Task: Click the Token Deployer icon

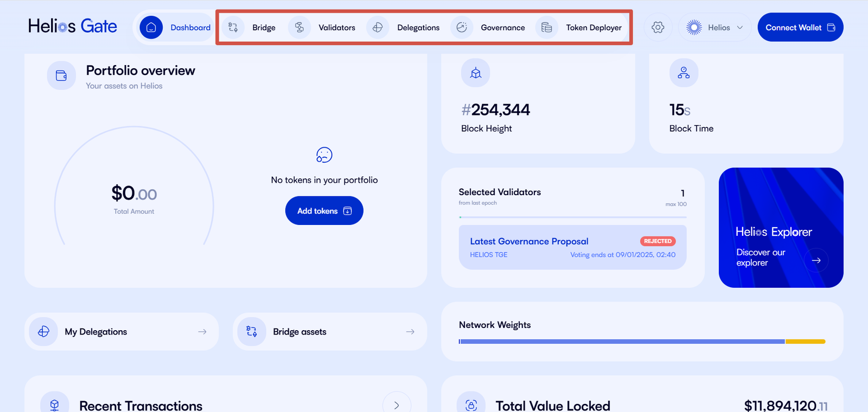Action: point(547,28)
